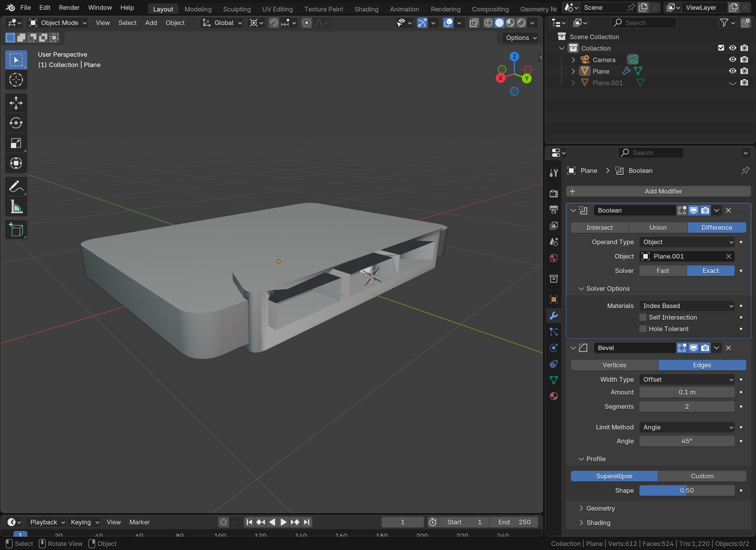756x550 pixels.
Task: Open the Object Data properties tab
Action: [553, 379]
